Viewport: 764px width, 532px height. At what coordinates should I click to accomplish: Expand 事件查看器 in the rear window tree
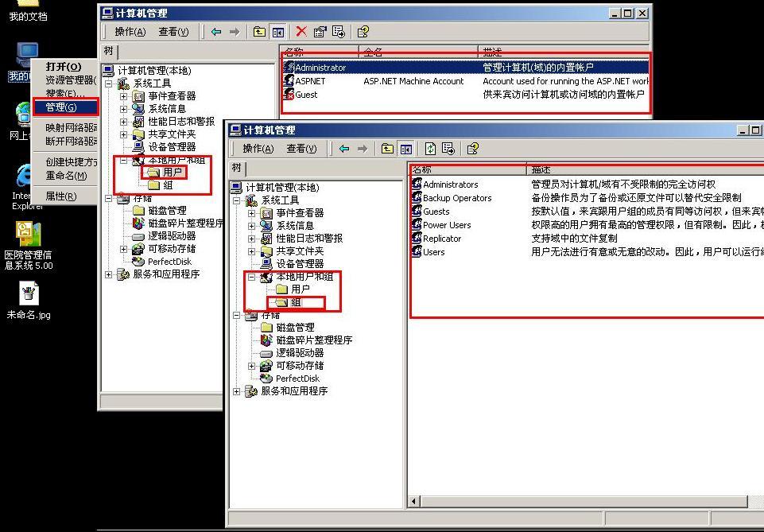124,96
